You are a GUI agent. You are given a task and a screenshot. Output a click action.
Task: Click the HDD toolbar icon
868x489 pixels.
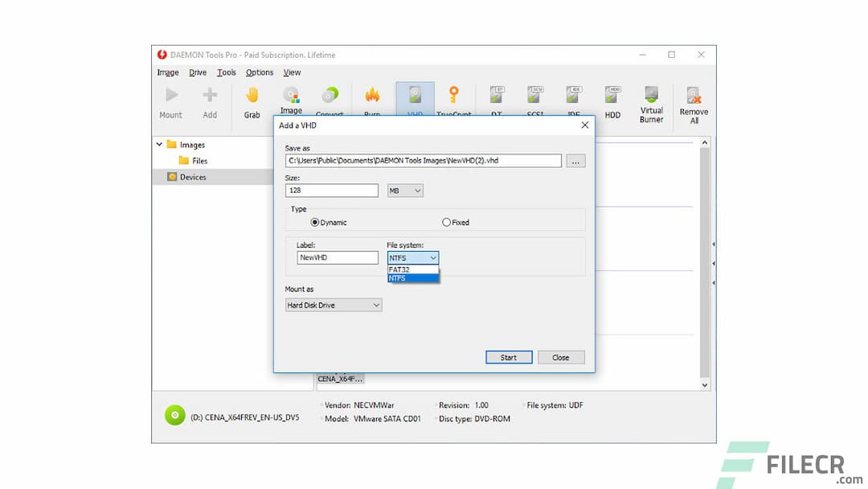pos(612,101)
